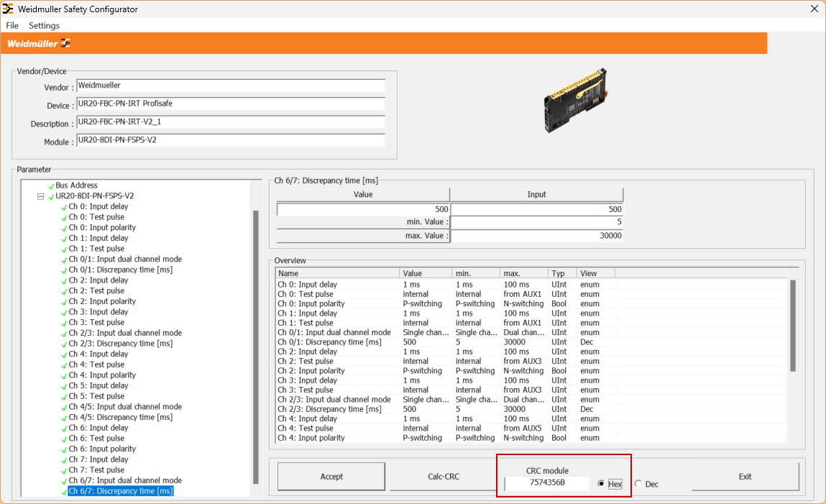
Task: Click the max. column header in Overview
Action: [x=523, y=273]
